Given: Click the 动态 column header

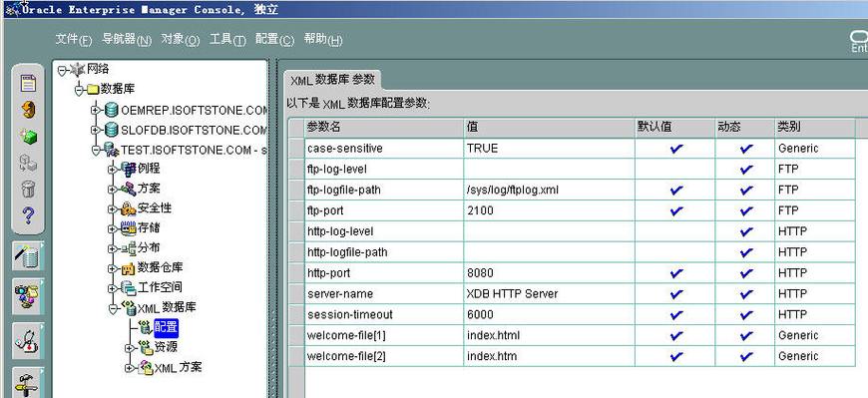Looking at the screenshot, I should (744, 127).
